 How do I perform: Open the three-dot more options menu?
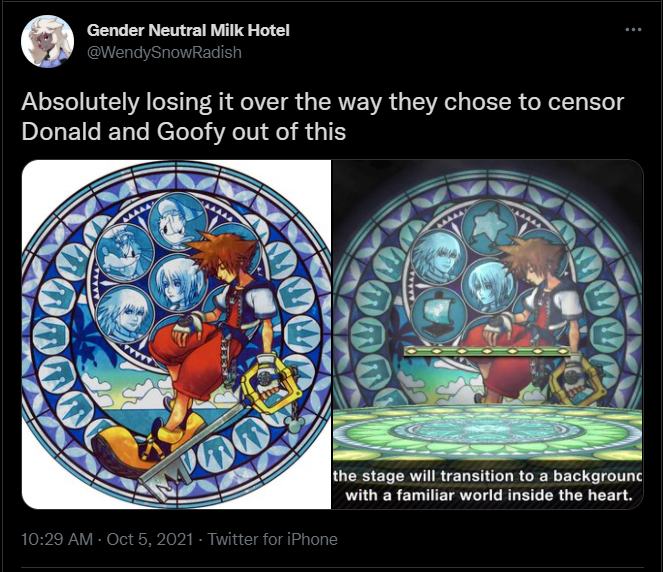pos(633,30)
